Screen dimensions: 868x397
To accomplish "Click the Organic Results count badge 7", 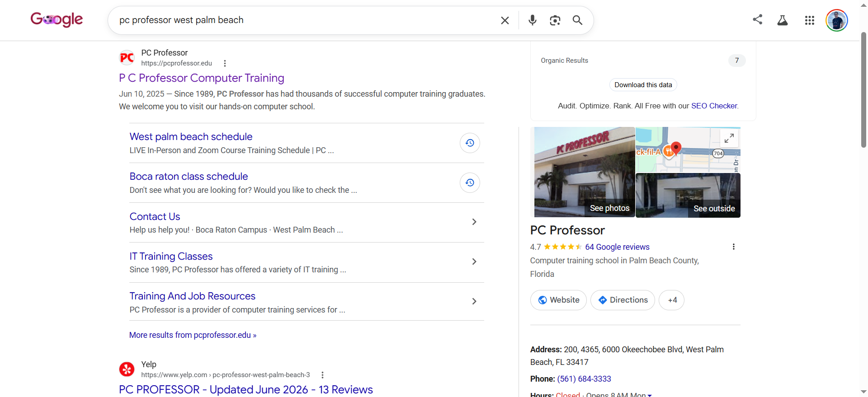I will (x=737, y=61).
